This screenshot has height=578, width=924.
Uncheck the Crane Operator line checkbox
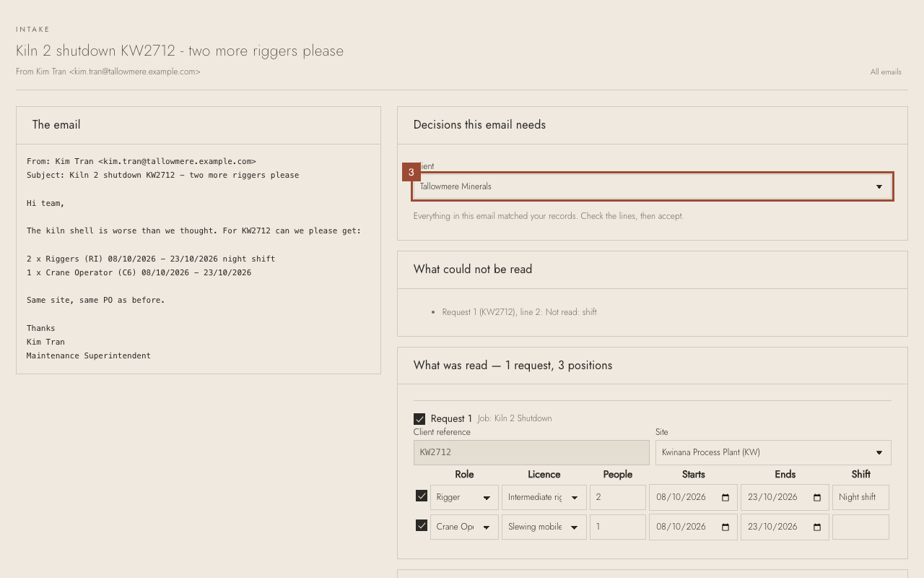point(422,525)
